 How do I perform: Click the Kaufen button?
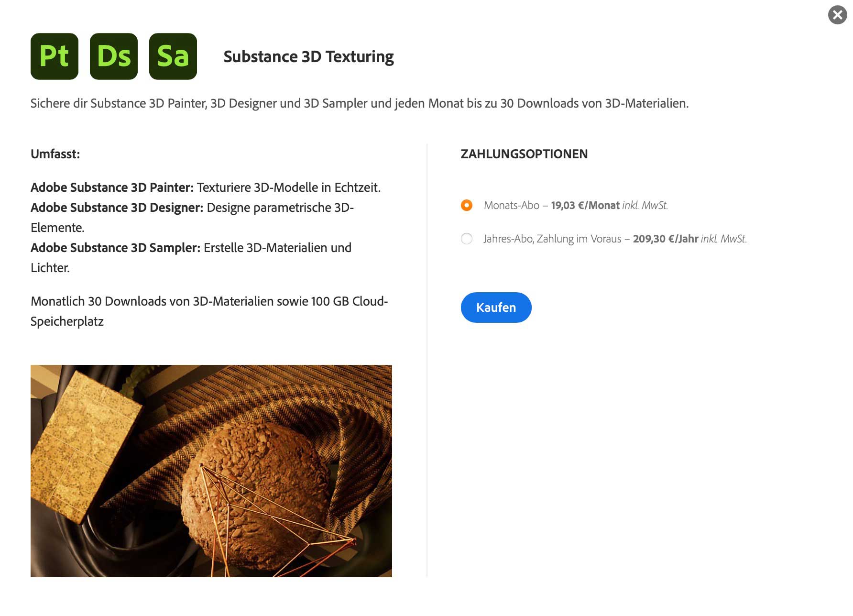click(496, 308)
